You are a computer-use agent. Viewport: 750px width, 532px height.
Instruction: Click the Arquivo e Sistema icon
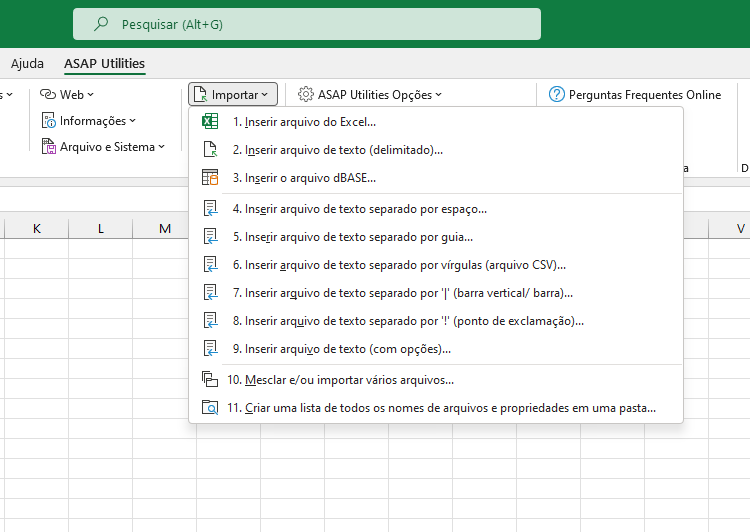point(48,146)
